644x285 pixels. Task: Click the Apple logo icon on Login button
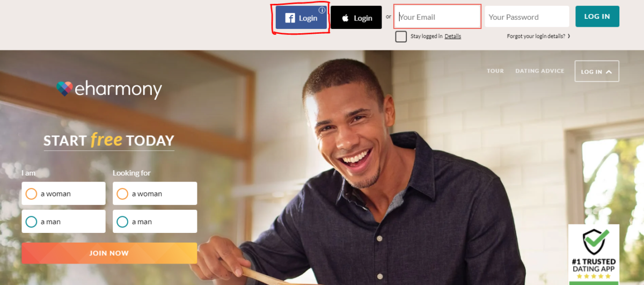pyautogui.click(x=345, y=18)
